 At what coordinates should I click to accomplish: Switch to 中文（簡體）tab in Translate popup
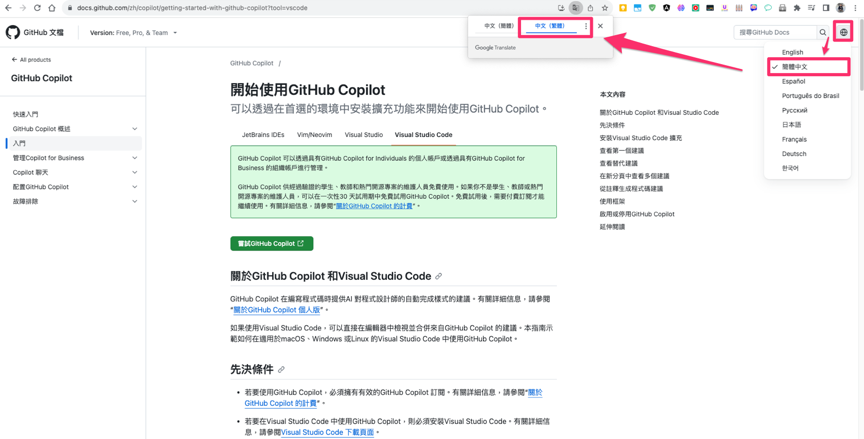(x=499, y=26)
